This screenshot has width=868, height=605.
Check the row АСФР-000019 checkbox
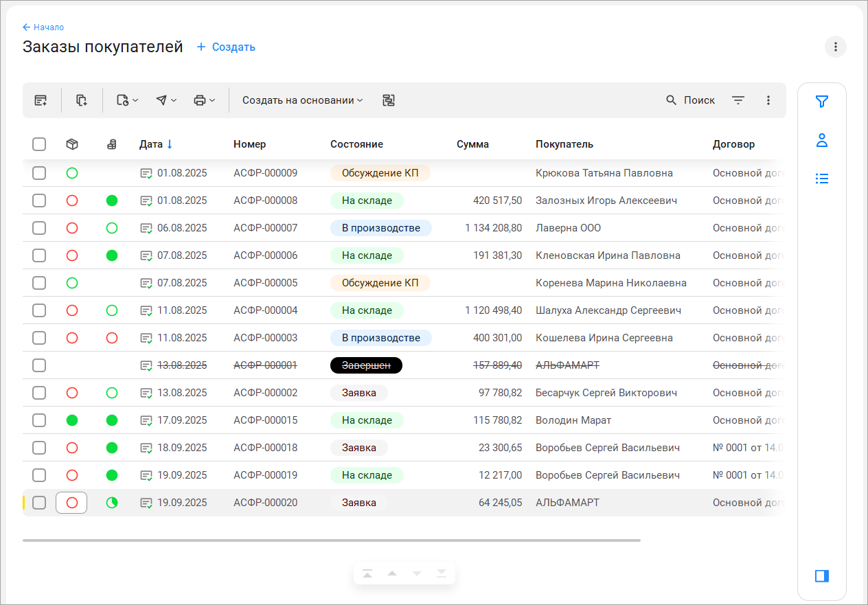point(39,475)
